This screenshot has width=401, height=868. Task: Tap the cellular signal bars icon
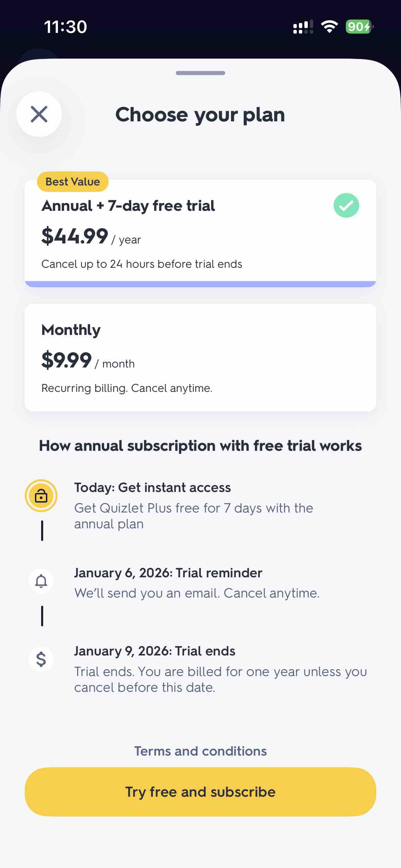[x=303, y=27]
